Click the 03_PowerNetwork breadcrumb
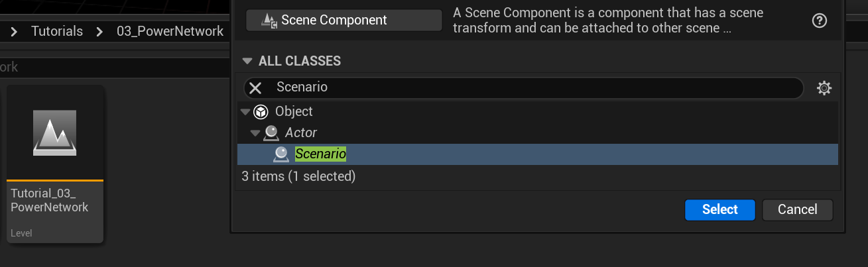This screenshot has height=267, width=868. [x=170, y=31]
